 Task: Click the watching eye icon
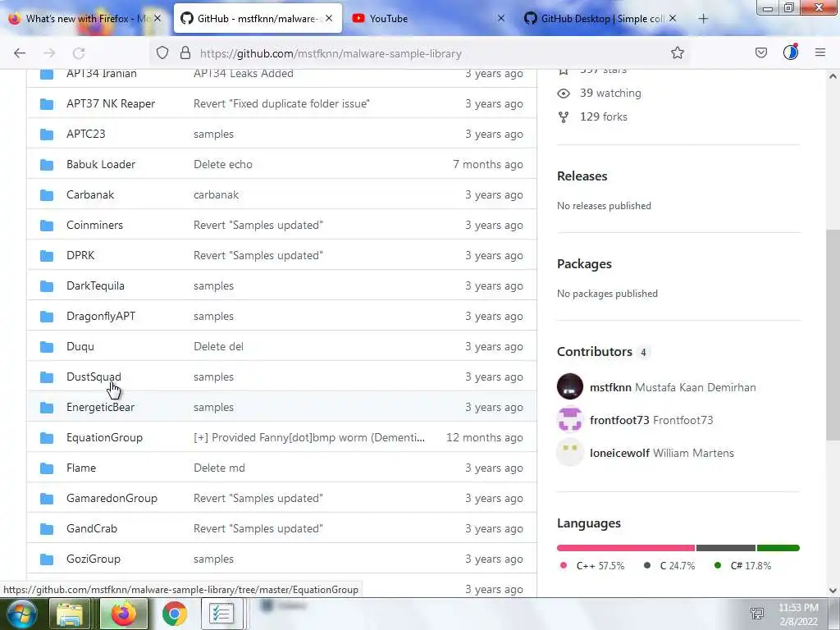tap(563, 94)
